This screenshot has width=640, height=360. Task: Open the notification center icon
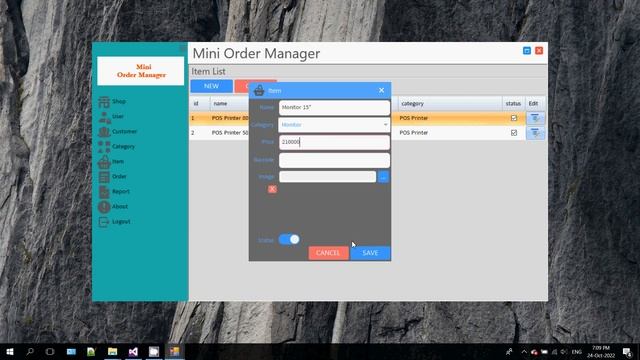(x=627, y=351)
